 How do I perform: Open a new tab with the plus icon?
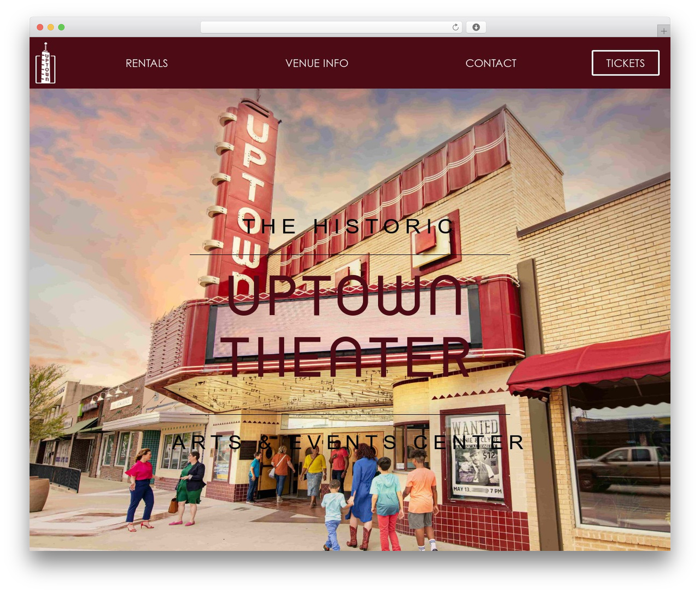click(663, 31)
